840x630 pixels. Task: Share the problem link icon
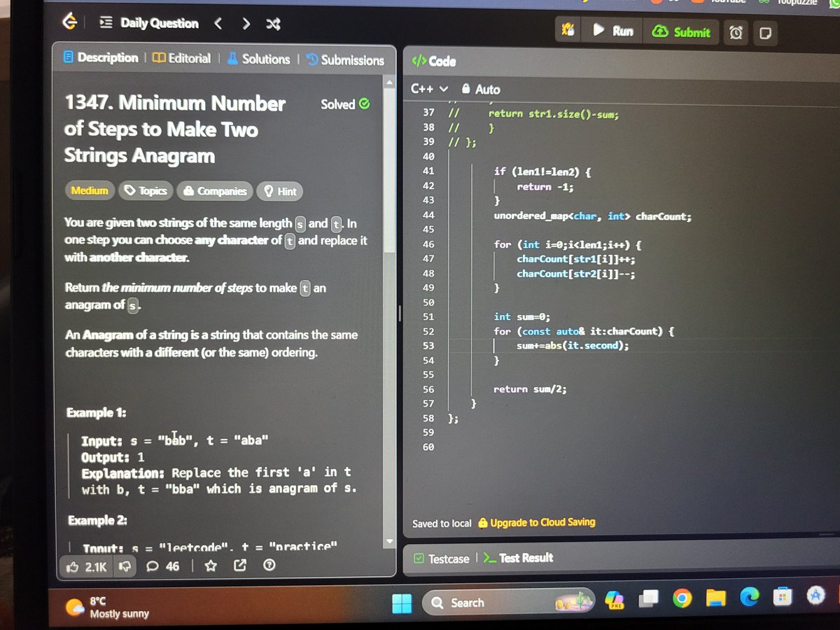coord(239,566)
